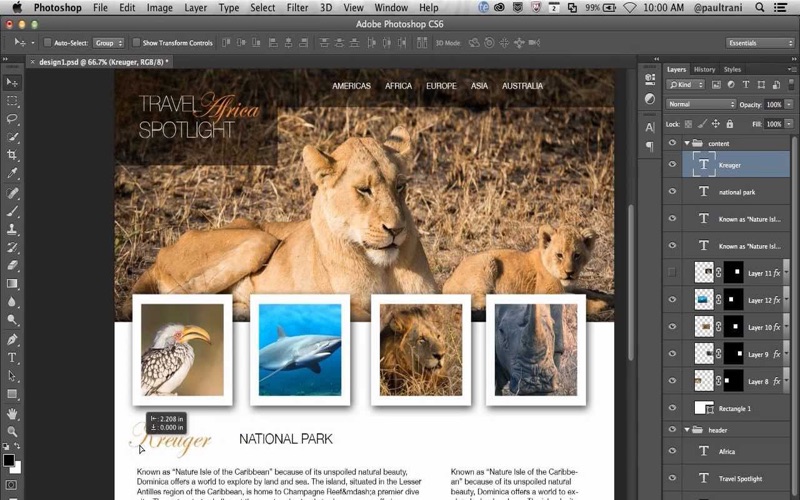Select the Eyedropper tool
Image resolution: width=800 pixels, height=500 pixels.
coord(12,173)
